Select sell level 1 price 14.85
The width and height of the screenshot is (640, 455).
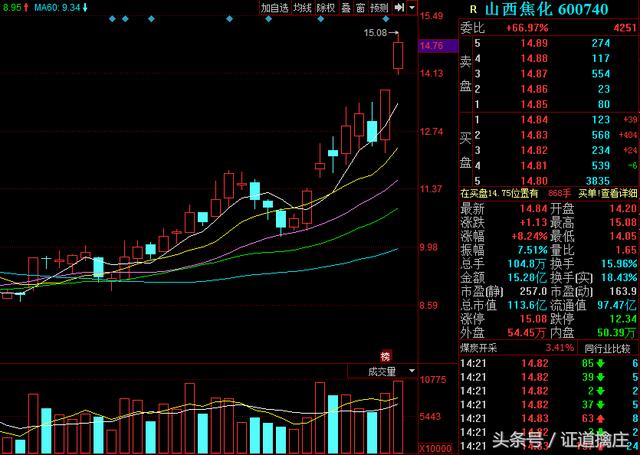coord(534,104)
